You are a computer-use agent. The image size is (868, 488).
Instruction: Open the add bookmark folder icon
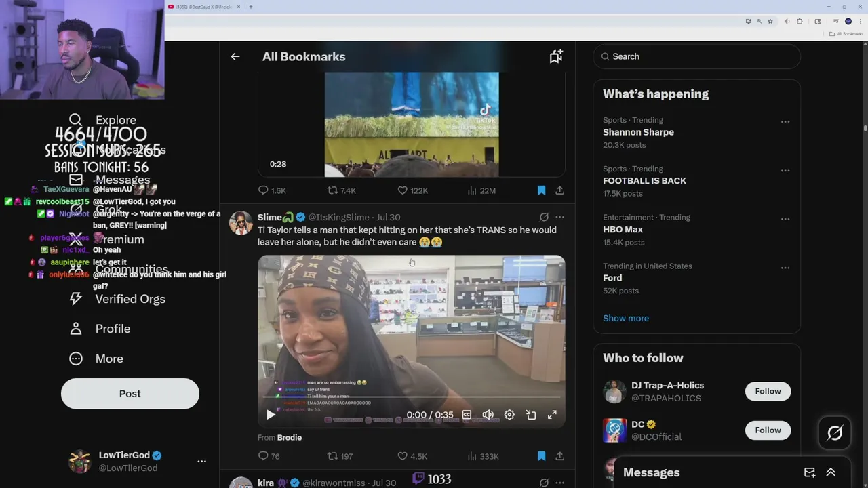(556, 57)
